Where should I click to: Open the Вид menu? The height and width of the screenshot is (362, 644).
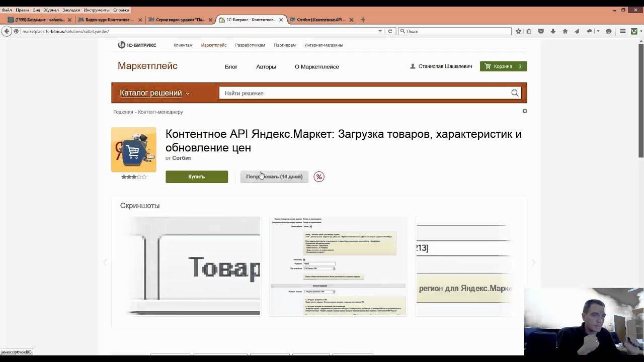click(36, 10)
